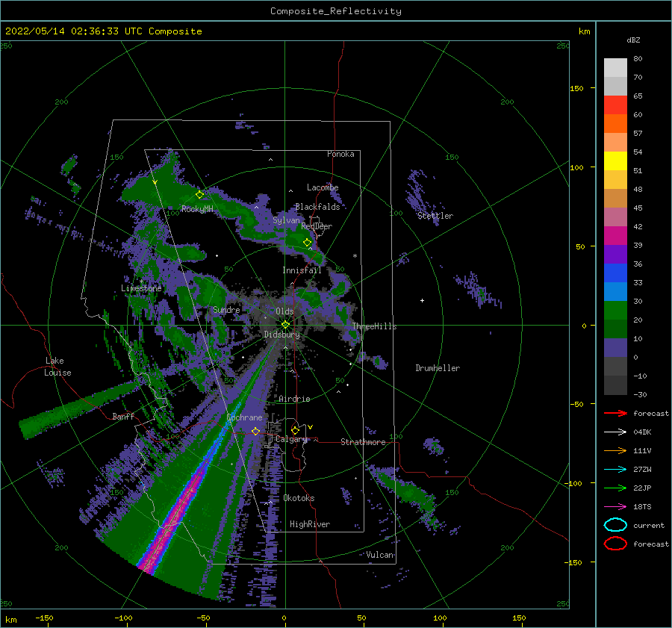Select the blue 36–33 dBZ color band
The image size is (672, 628).
pos(615,273)
